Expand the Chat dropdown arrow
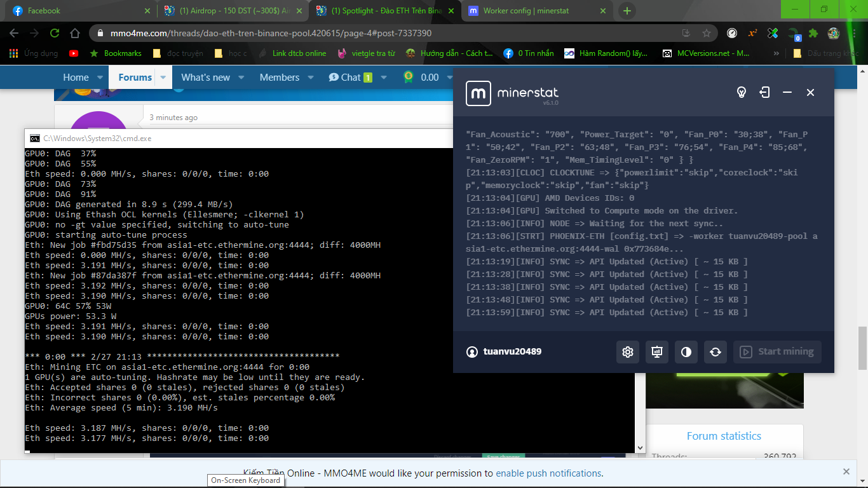868x488 pixels. [383, 78]
